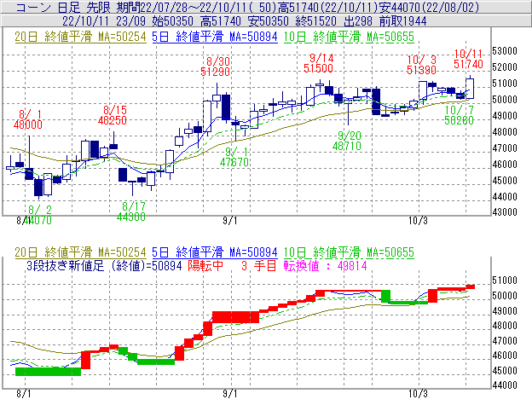Viewport: 532px width, 405px height.
Task: Click the コーン 日足 先限 title header
Action: (x=64, y=7)
